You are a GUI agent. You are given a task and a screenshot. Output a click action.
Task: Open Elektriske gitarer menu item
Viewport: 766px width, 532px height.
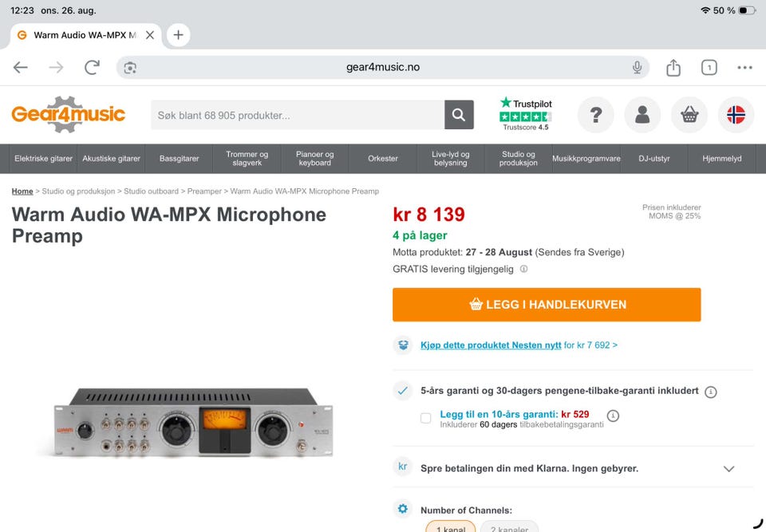43,158
